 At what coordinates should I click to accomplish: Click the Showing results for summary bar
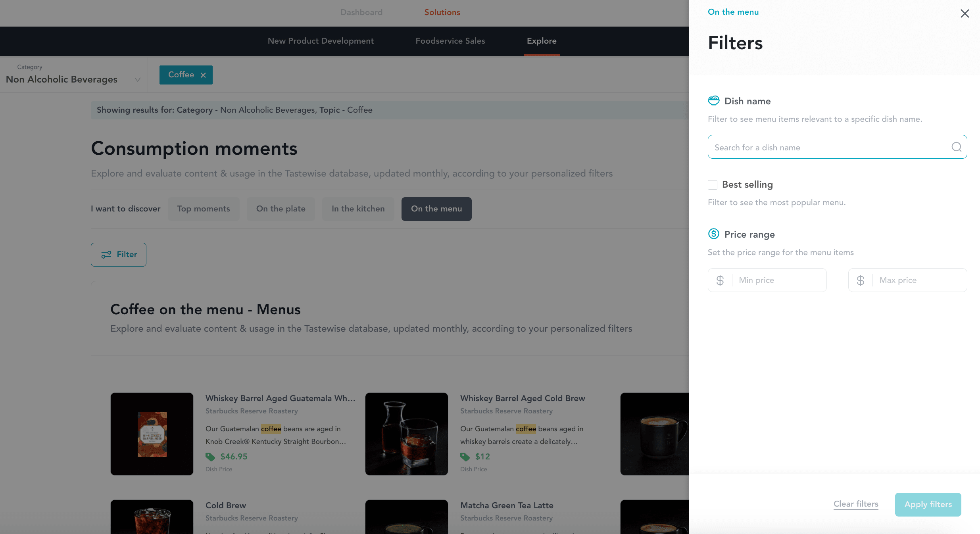pyautogui.click(x=390, y=110)
